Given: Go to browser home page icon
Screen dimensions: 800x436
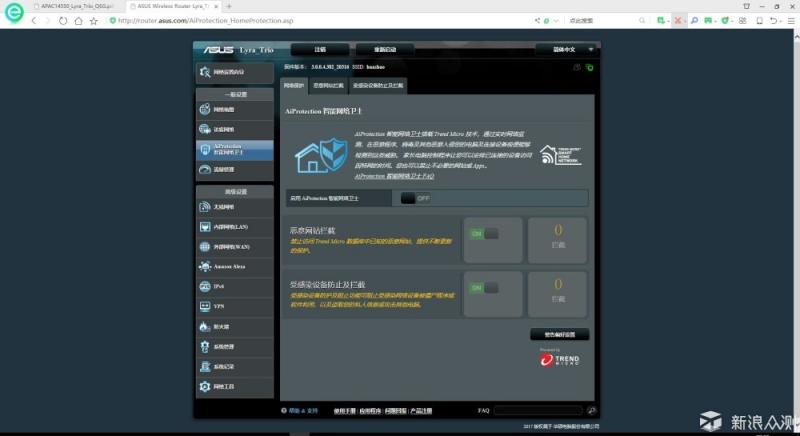Looking at the screenshot, I should 78,20.
